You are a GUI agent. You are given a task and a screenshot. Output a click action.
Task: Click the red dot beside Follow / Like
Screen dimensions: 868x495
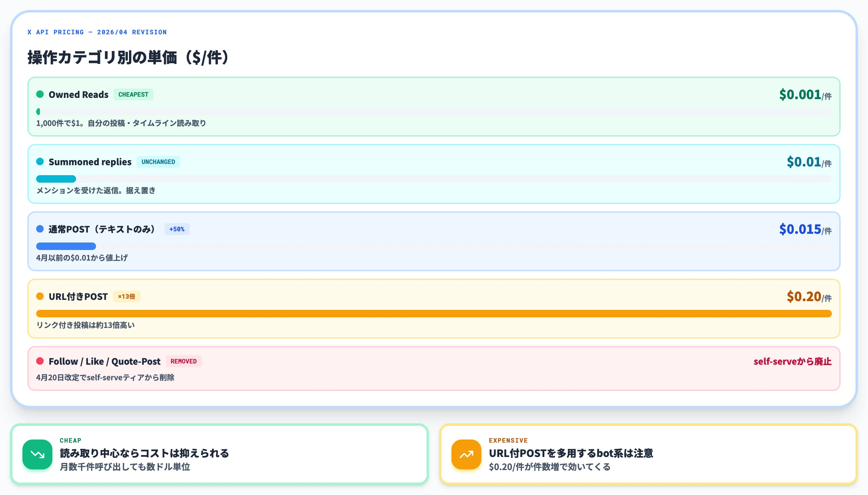tap(40, 361)
